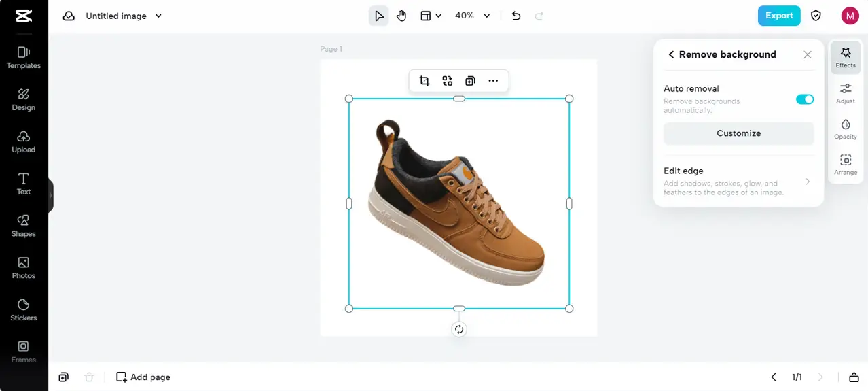Click the redo arrow icon
868x391 pixels.
pyautogui.click(x=539, y=16)
